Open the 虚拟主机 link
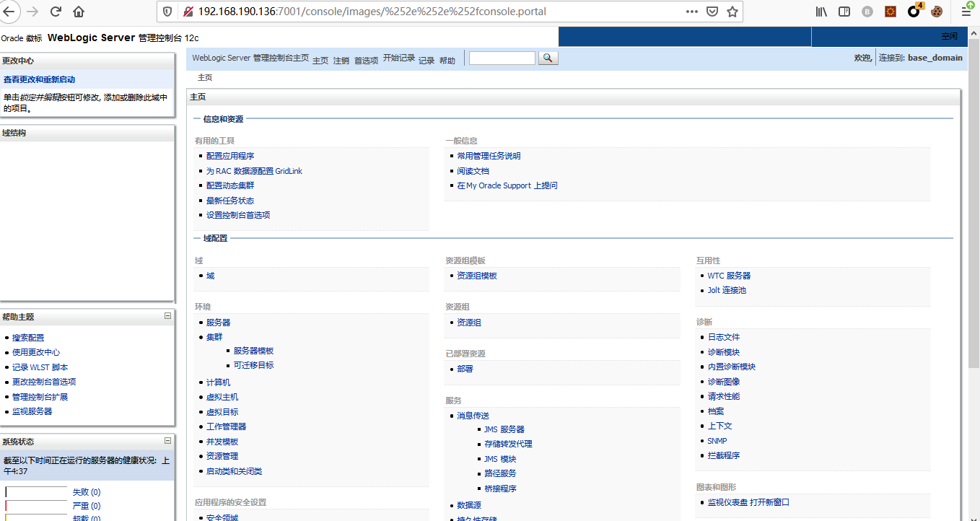The image size is (980, 521). pyautogui.click(x=222, y=397)
